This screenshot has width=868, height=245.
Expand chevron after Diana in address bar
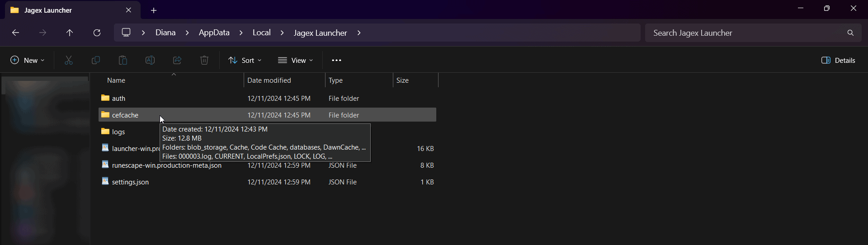click(187, 33)
